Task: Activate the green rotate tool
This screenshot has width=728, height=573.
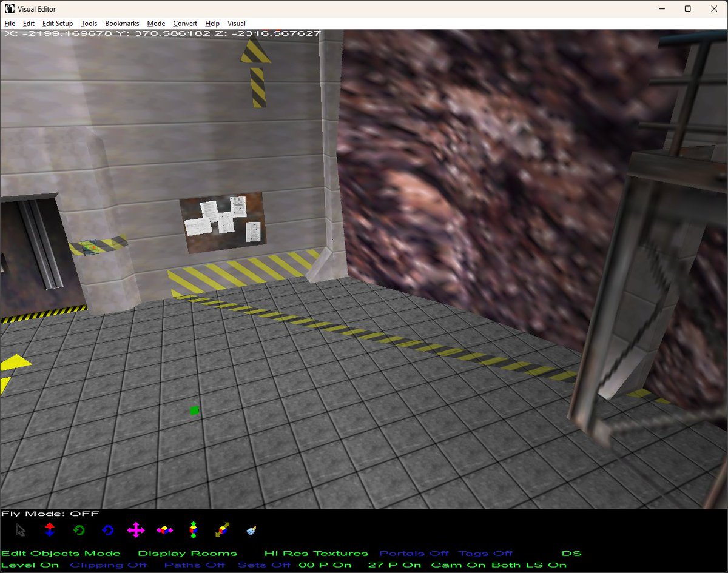Action: tap(78, 531)
